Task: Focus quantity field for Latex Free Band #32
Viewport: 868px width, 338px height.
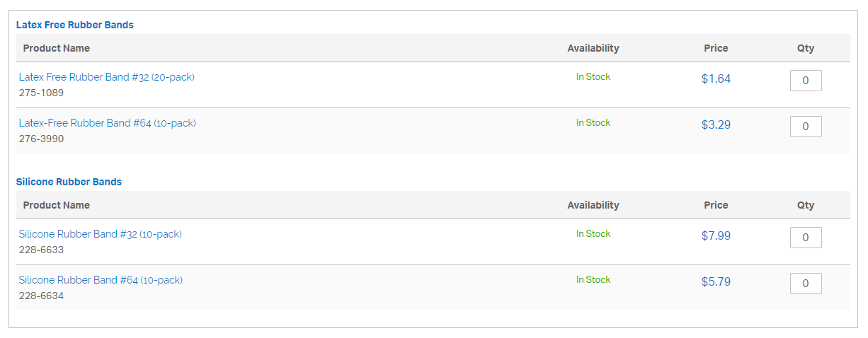Action: tap(806, 81)
